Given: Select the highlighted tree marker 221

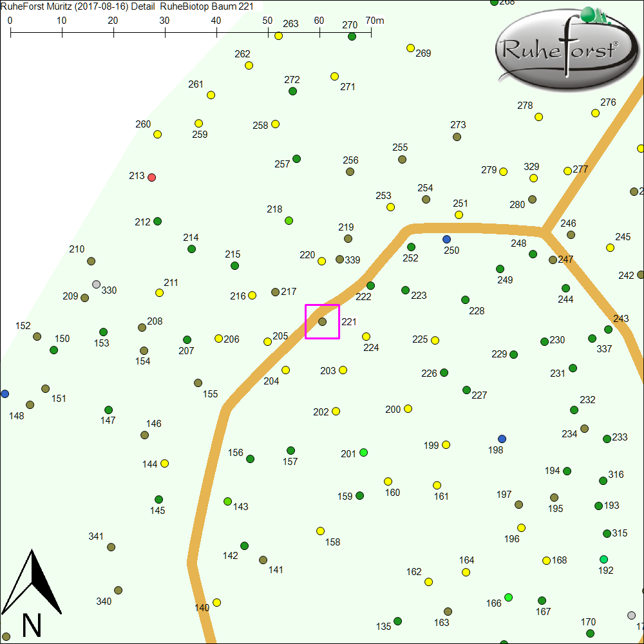Looking at the screenshot, I should 322,321.
